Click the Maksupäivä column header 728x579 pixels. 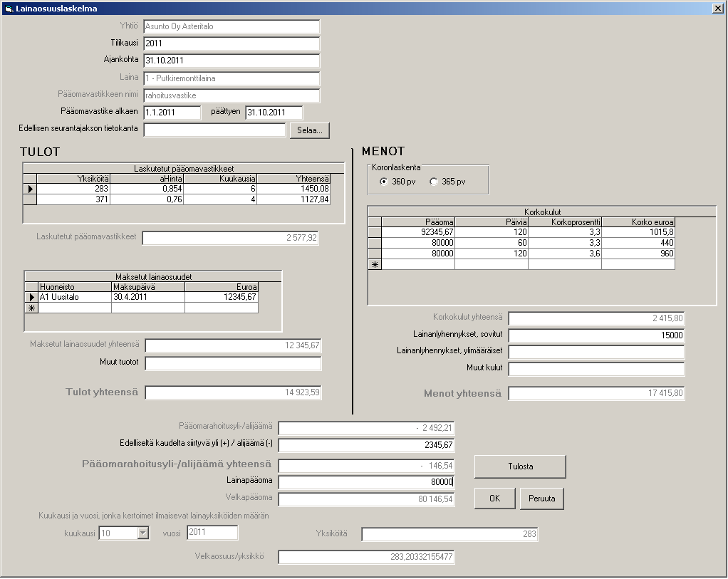pos(148,287)
